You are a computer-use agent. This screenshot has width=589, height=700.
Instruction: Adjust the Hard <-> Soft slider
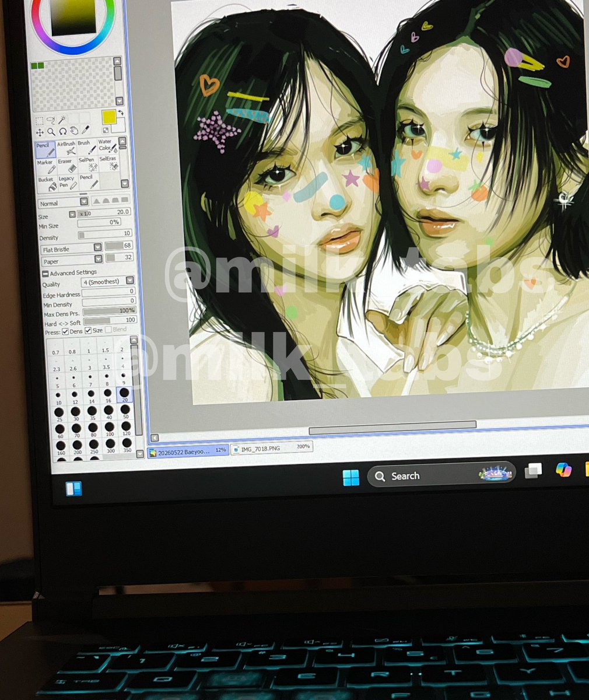(x=110, y=321)
